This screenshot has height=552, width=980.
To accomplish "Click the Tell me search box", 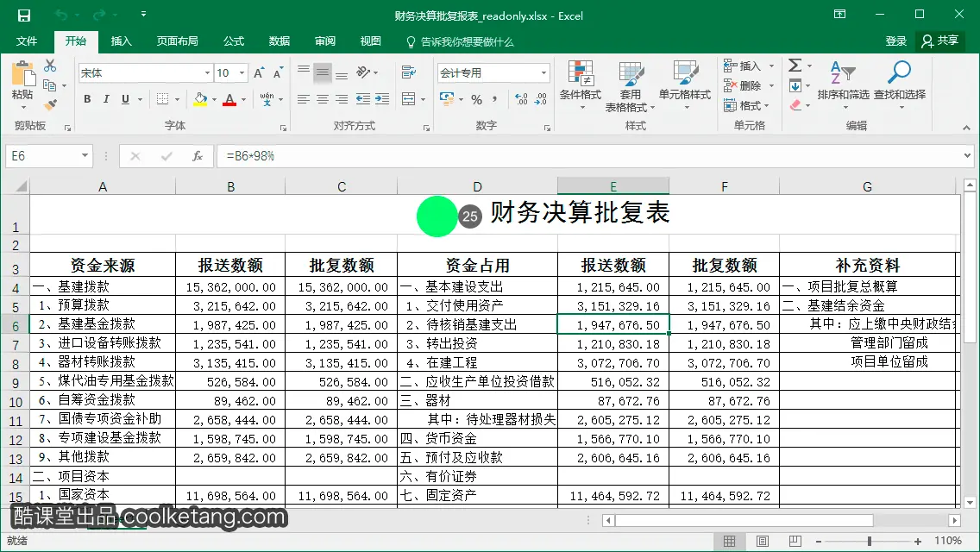I will coord(460,42).
